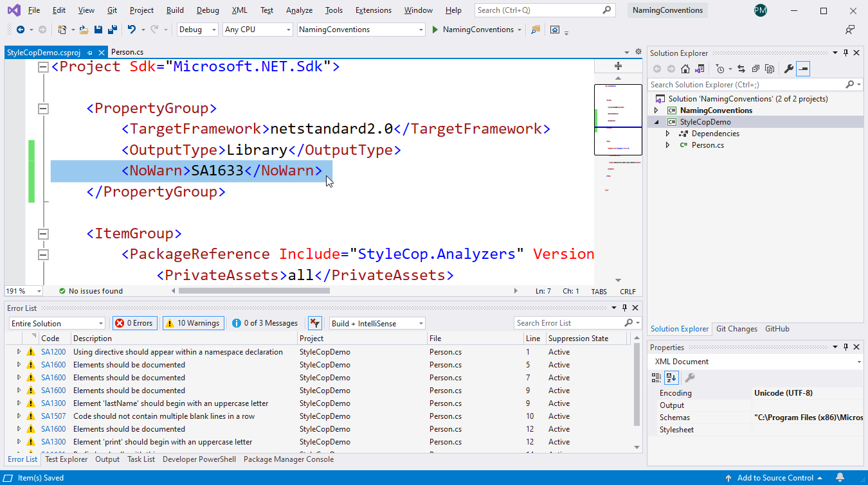Click the Clear all filters icon in Error List
Screen dimensions: 868x485
tap(314, 323)
